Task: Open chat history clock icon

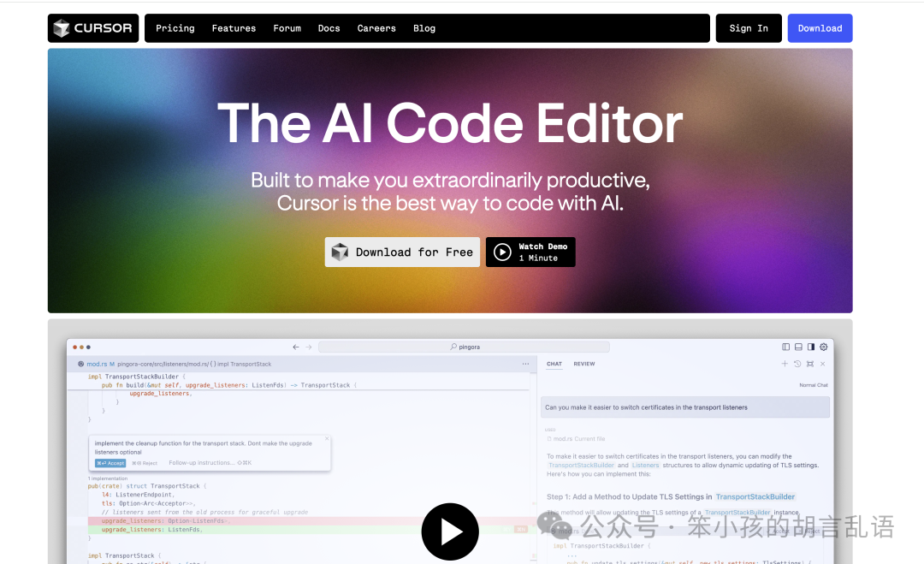Action: [797, 365]
